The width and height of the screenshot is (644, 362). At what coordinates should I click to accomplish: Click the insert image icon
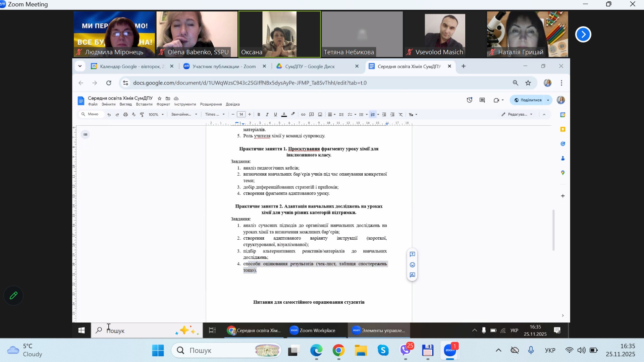pos(320,115)
